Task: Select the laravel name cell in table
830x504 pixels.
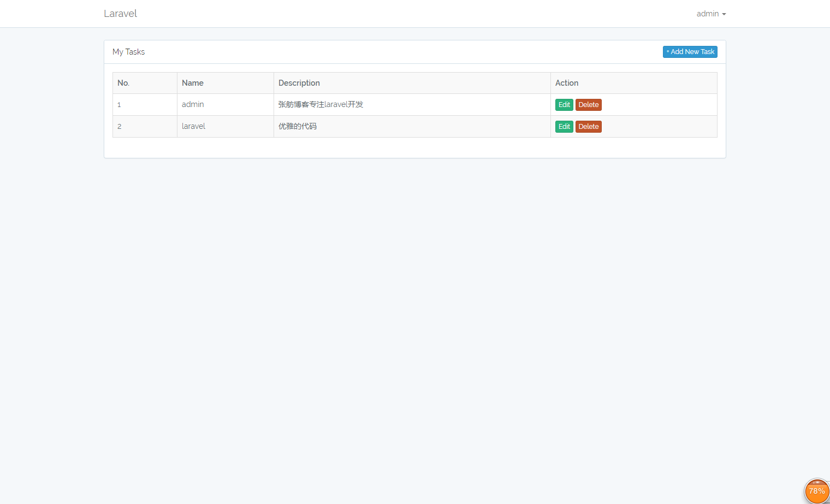Action: coord(193,126)
